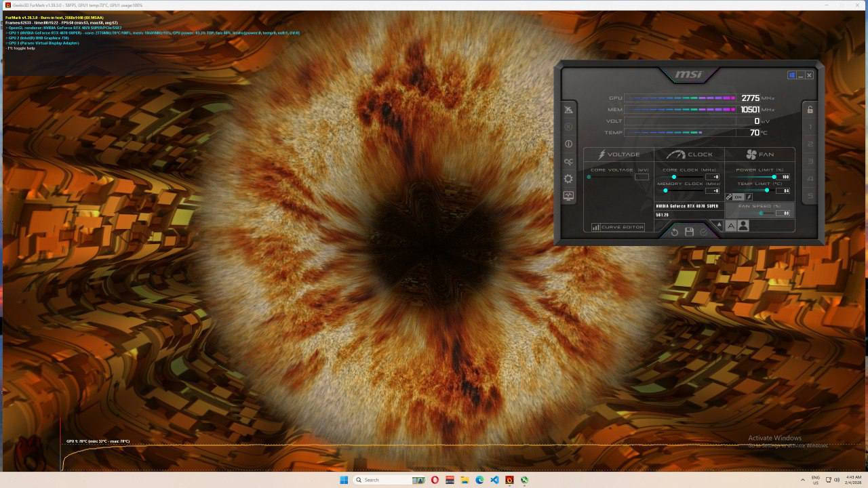Click the Windows startup apply button in Afterburner

791,75
